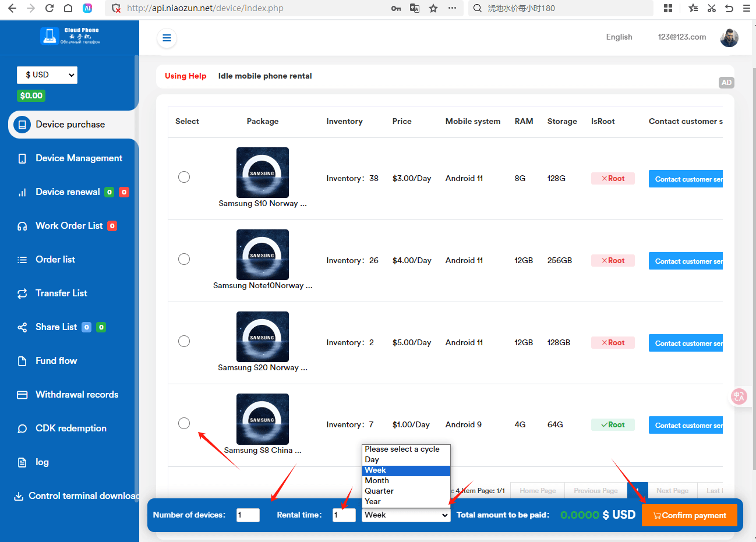Click the floating translate bubble icon
Image resolution: width=756 pixels, height=542 pixels.
click(739, 396)
